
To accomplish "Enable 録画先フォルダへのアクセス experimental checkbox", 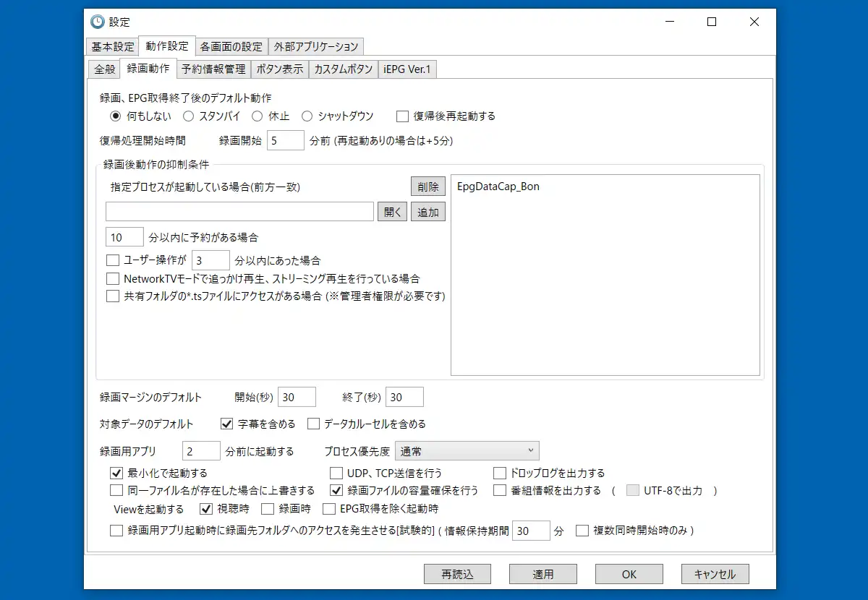I will click(x=116, y=531).
